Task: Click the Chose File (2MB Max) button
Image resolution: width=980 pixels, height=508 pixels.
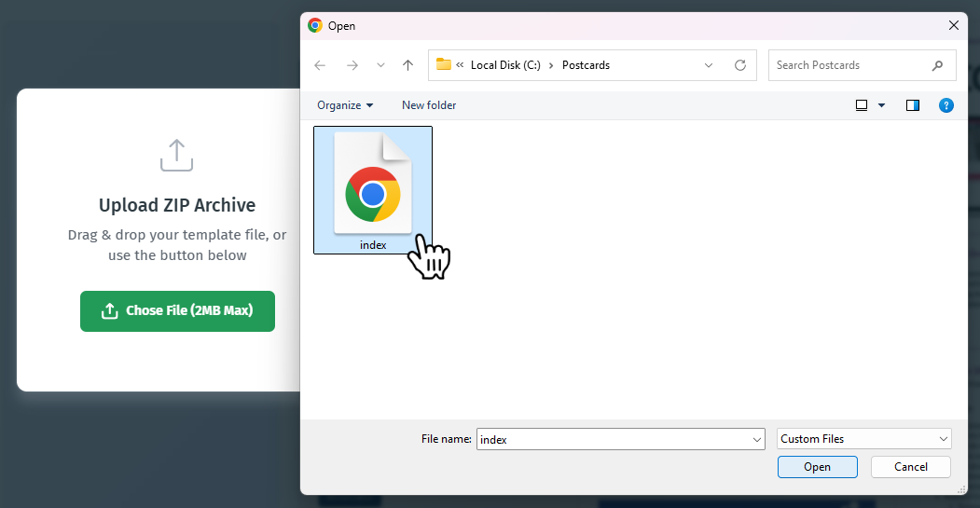Action: (177, 310)
